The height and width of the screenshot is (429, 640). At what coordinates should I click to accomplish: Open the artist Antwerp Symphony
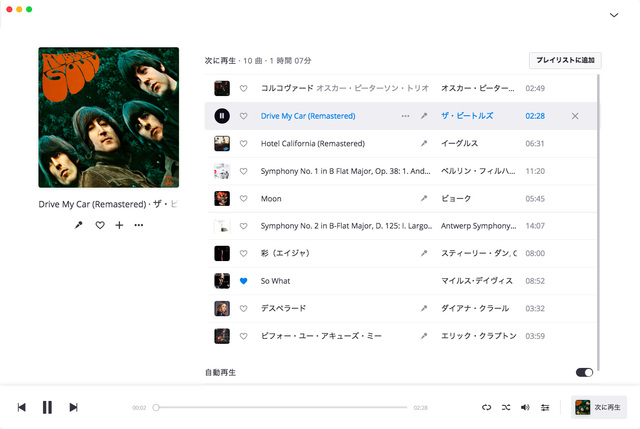coord(478,226)
